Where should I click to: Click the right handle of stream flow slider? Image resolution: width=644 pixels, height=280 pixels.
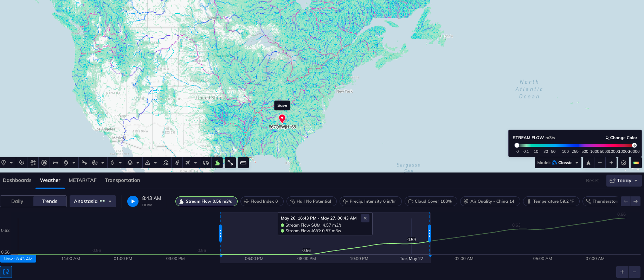(x=634, y=145)
